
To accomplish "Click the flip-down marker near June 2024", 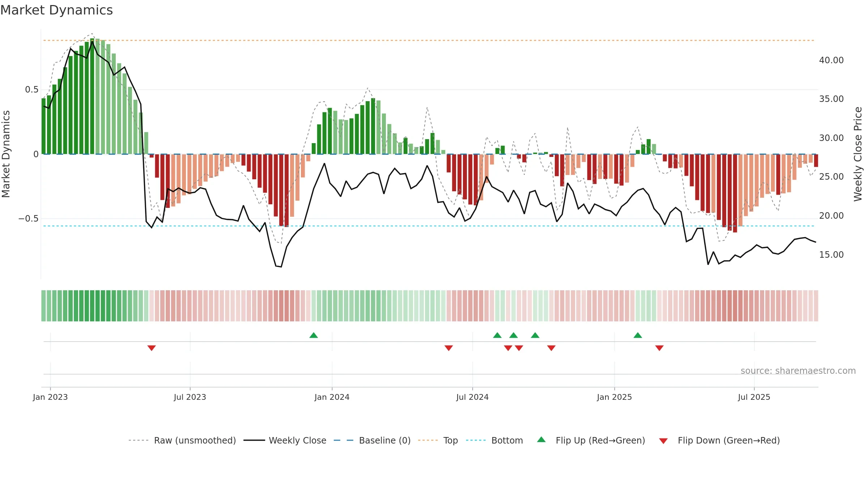I will point(448,348).
